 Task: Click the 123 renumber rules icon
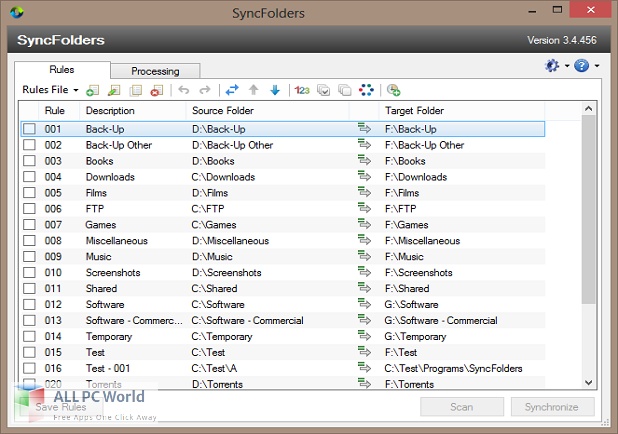click(x=302, y=90)
